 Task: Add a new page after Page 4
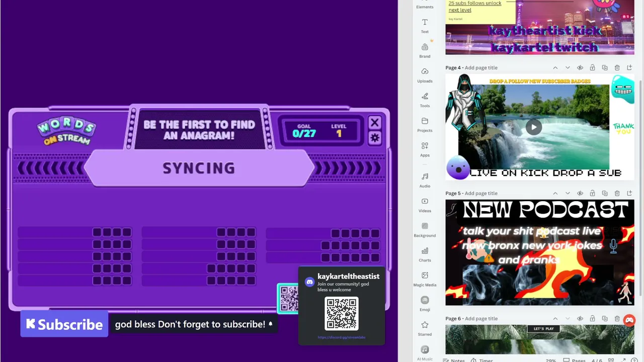[x=629, y=67]
